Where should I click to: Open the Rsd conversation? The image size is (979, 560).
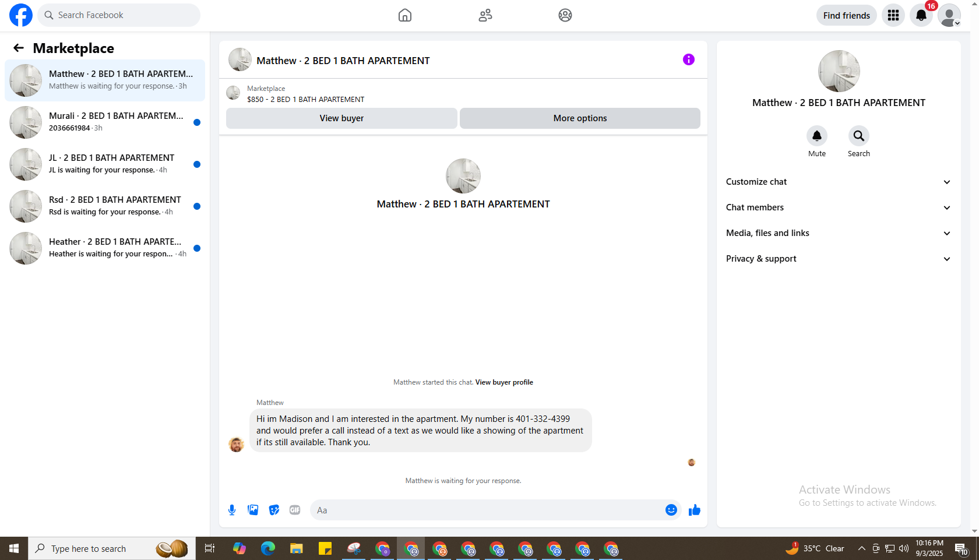(105, 206)
